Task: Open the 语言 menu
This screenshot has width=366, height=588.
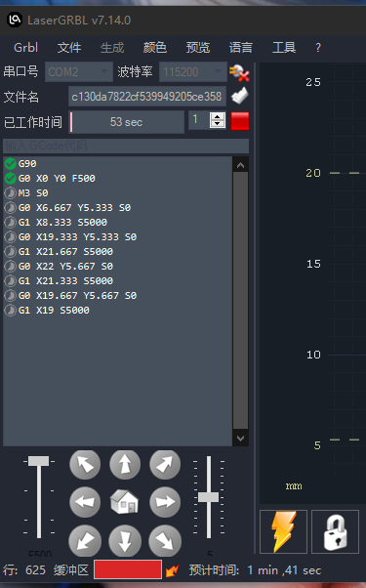Action: [241, 48]
